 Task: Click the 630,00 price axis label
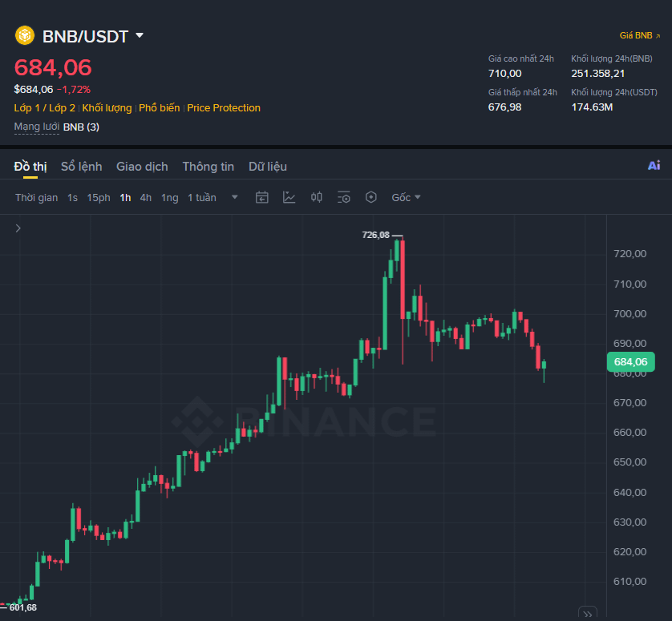tap(629, 522)
